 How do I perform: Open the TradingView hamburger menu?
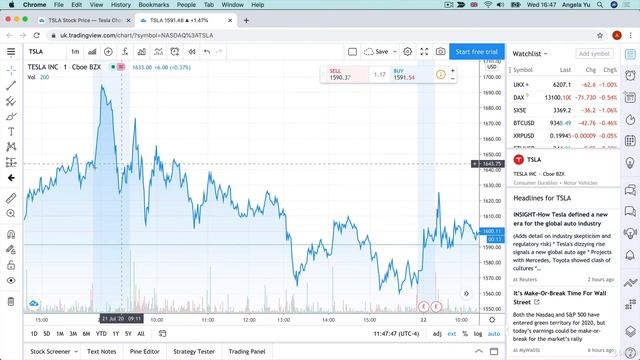click(x=11, y=52)
